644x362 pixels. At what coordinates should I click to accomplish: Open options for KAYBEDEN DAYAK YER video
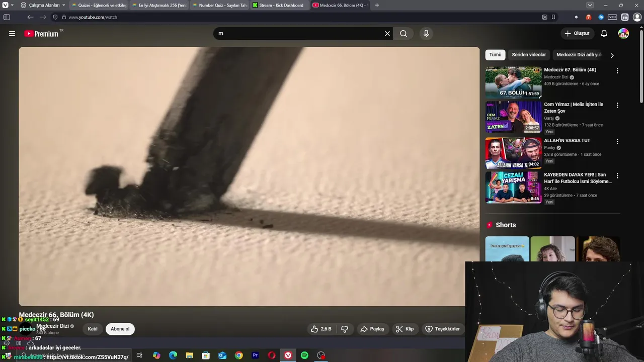tap(617, 176)
